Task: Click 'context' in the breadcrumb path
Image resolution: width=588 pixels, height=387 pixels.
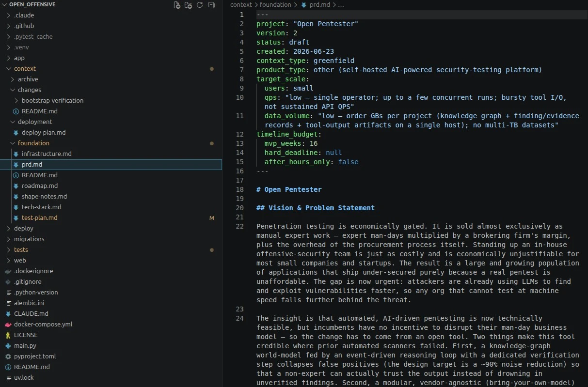Action: 241,4
